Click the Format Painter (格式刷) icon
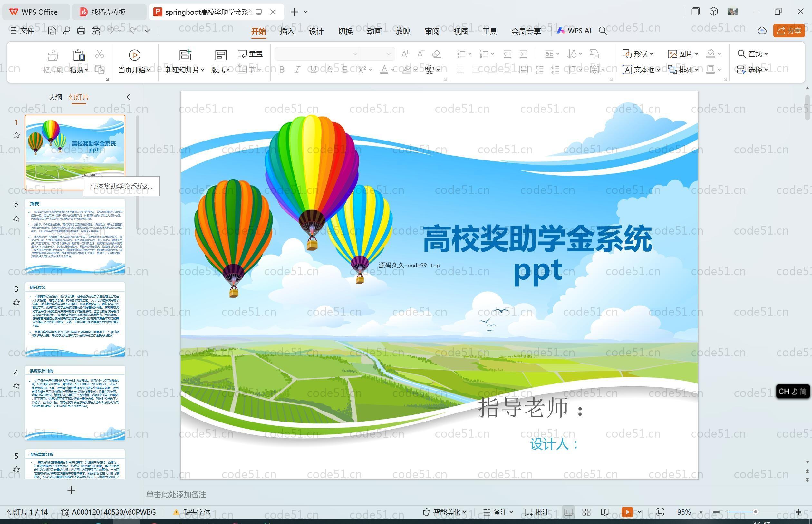The width and height of the screenshot is (812, 524). tap(53, 55)
